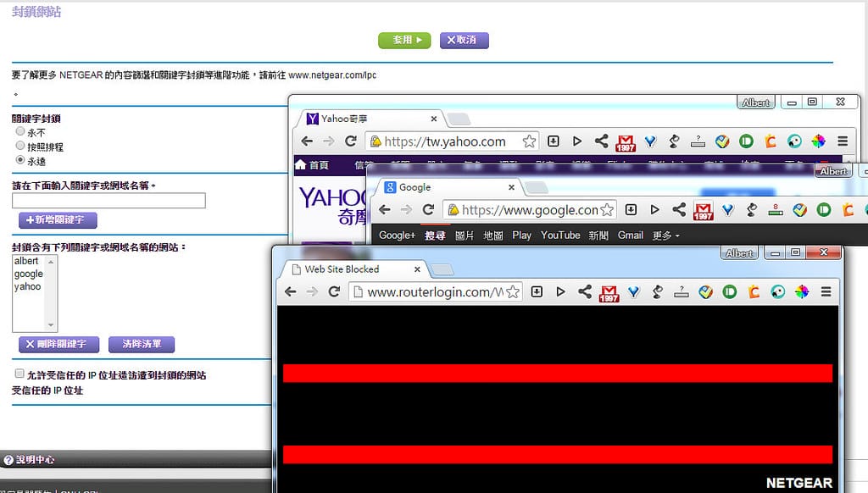Open Gmail 1997 extension in Google window

(x=703, y=212)
